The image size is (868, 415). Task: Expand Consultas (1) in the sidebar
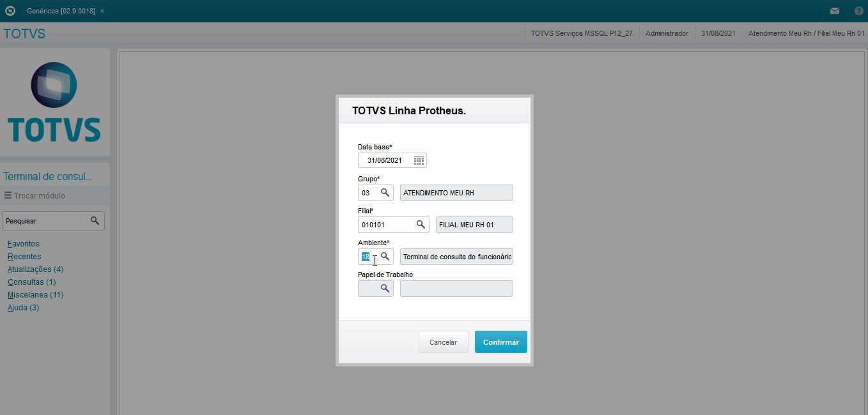click(x=32, y=282)
